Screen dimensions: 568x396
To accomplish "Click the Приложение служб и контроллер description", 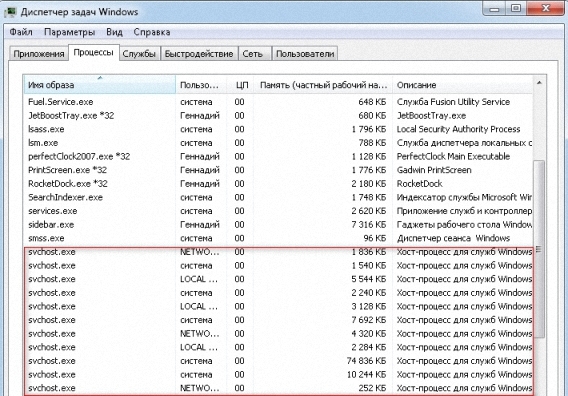I will [x=464, y=211].
